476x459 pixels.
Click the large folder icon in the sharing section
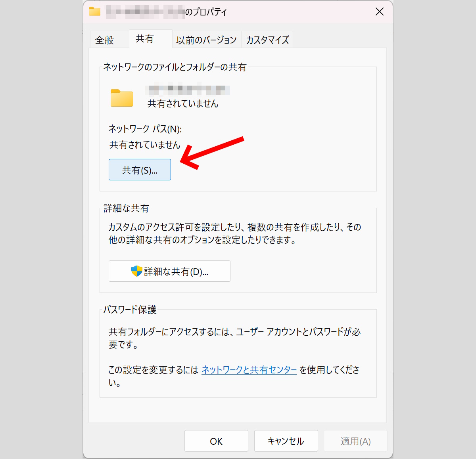pos(121,98)
